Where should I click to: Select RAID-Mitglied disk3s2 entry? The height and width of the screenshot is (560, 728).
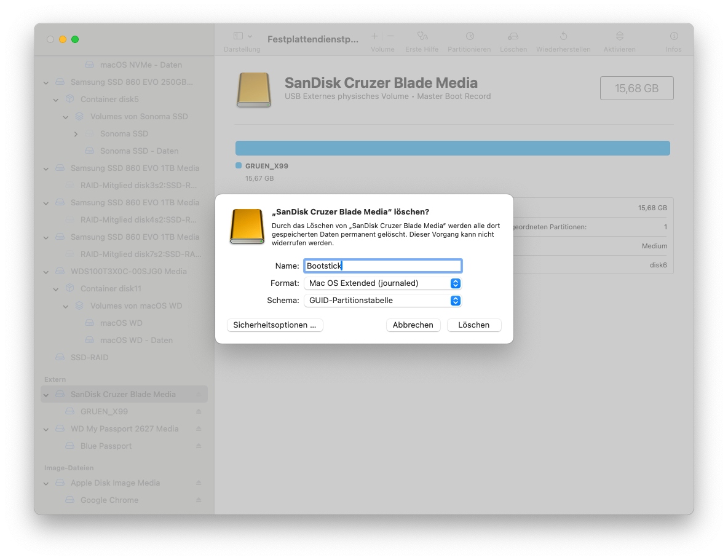[138, 185]
